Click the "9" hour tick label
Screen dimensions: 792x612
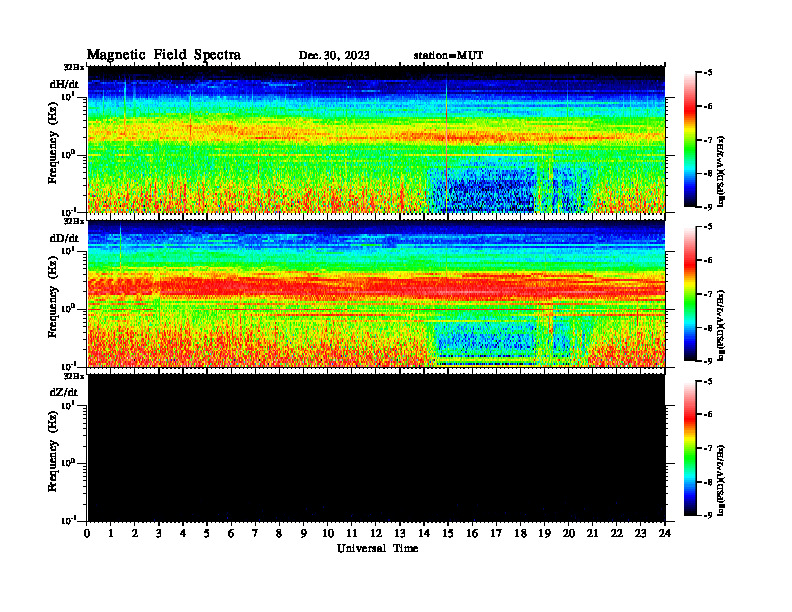pos(303,533)
